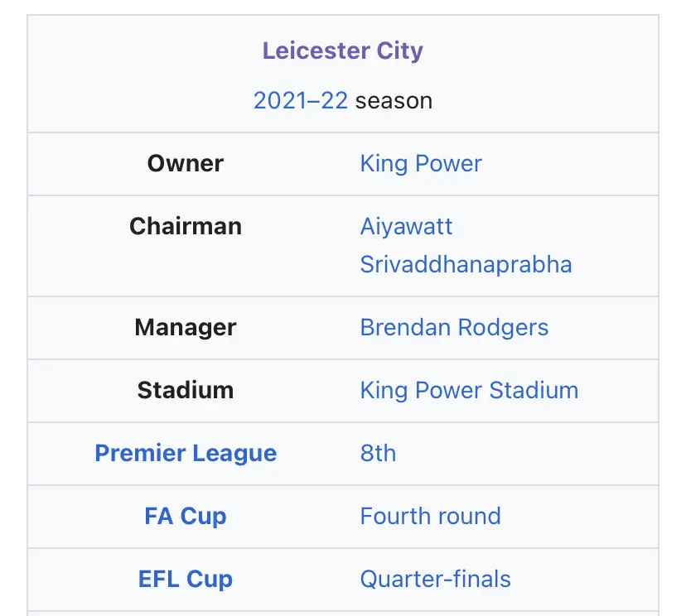The width and height of the screenshot is (686, 616).
Task: Click blank space beneath the Chairman label
Action: [x=186, y=269]
